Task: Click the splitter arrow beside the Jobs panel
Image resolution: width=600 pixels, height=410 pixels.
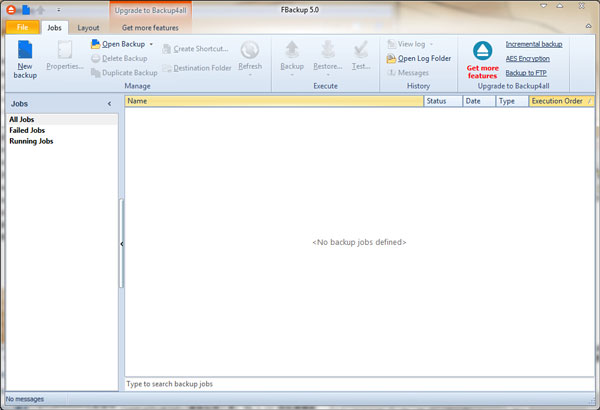Action: 122,243
